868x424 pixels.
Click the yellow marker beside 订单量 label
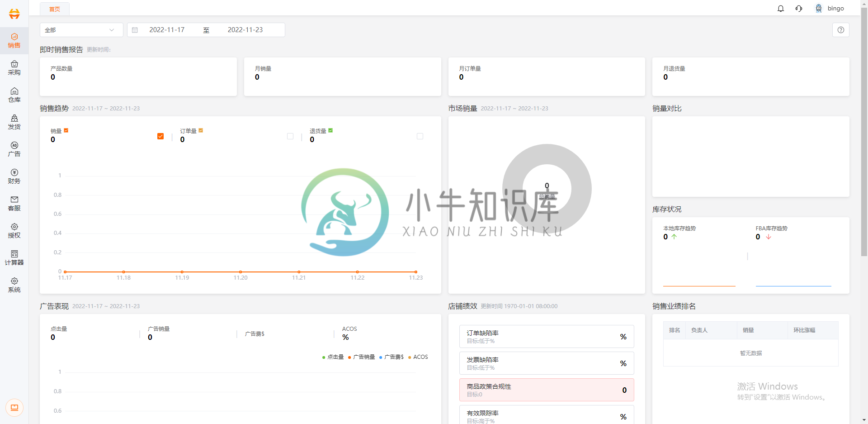click(x=201, y=130)
